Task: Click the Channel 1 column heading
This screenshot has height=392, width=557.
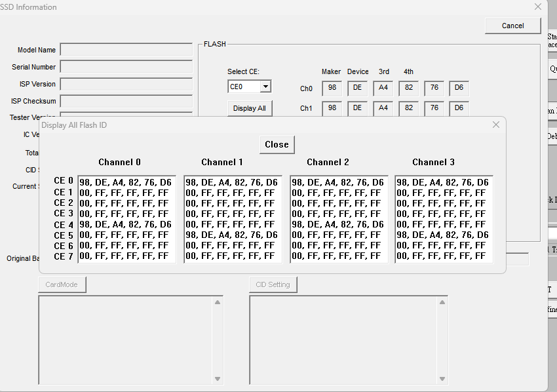Action: 222,163
